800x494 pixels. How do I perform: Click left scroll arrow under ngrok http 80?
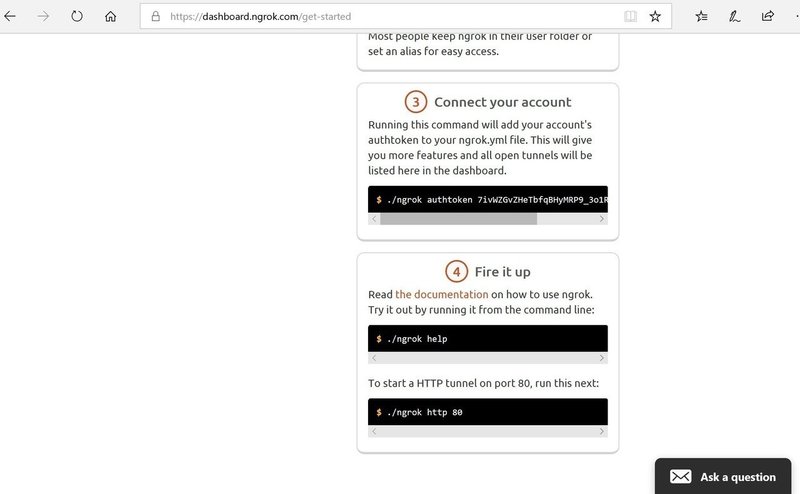374,431
